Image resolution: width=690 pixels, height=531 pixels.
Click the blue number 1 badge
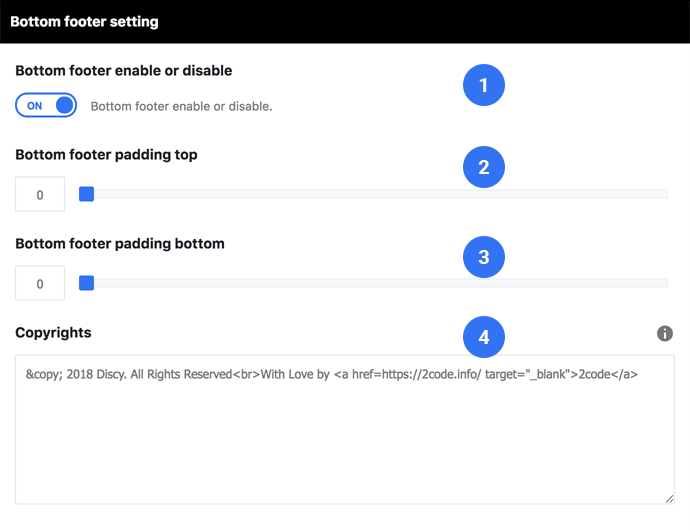484,85
